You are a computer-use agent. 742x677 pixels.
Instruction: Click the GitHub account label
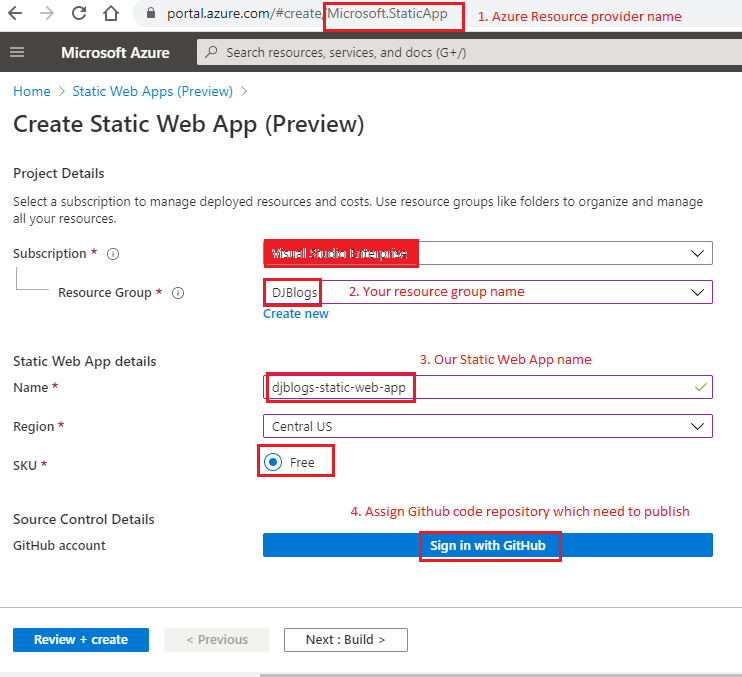click(59, 545)
